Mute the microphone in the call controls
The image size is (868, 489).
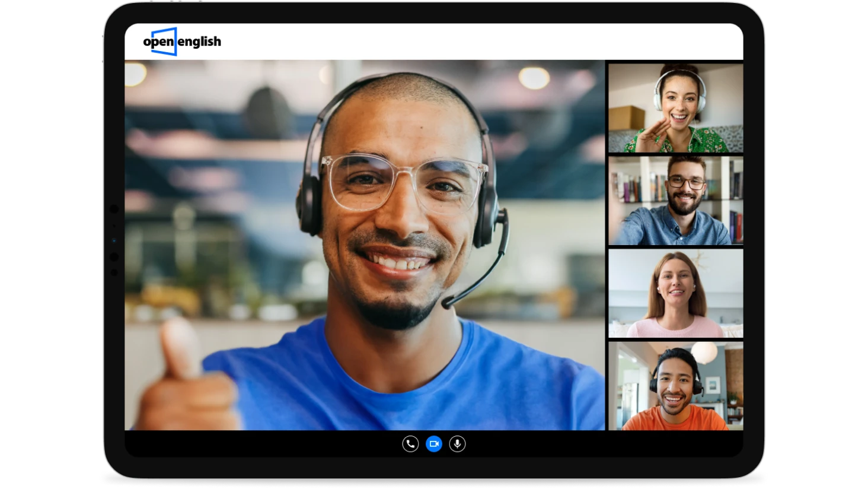[x=457, y=444]
